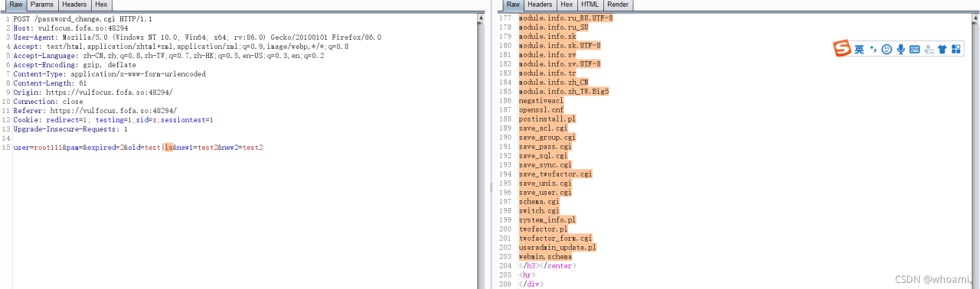Select the response Headers tab
This screenshot has width=980, height=289.
point(540,5)
